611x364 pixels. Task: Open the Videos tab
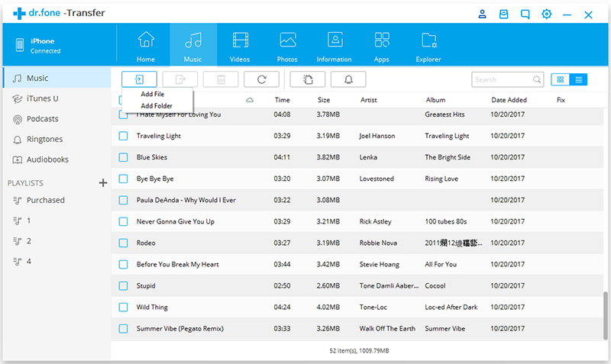tap(240, 46)
